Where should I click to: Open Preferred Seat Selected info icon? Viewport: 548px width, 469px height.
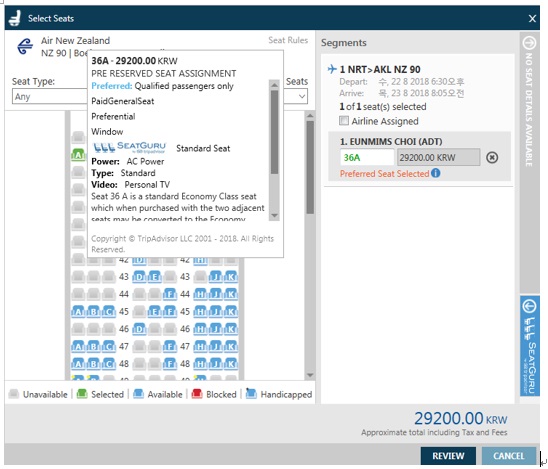(x=435, y=173)
